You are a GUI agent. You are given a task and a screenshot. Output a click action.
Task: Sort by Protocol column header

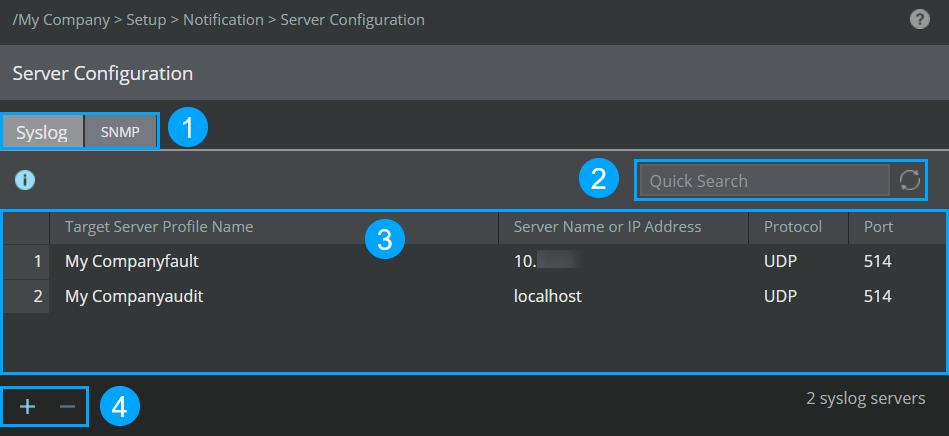click(x=798, y=227)
